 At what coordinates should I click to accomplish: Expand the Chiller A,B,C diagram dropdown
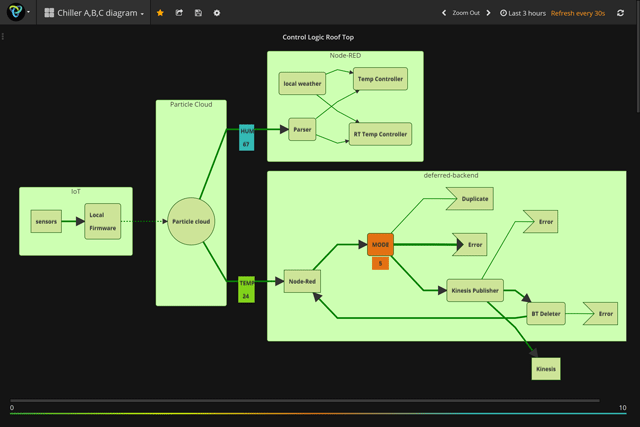pos(96,13)
